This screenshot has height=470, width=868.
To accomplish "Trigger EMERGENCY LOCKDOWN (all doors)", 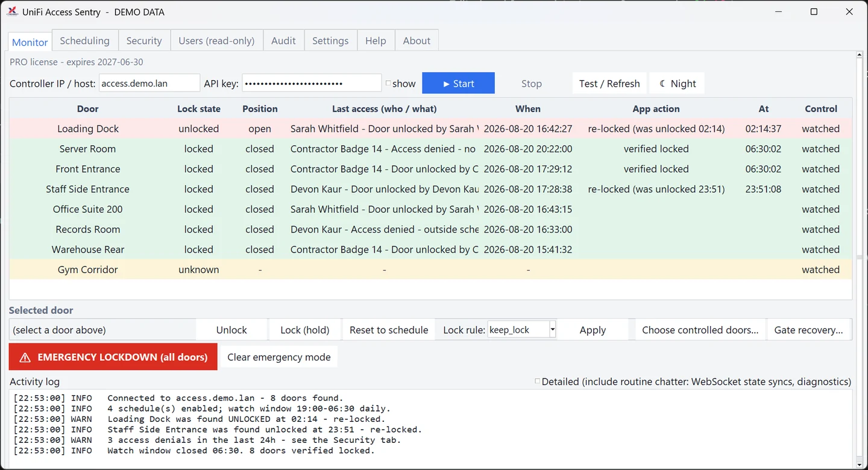I will click(113, 357).
